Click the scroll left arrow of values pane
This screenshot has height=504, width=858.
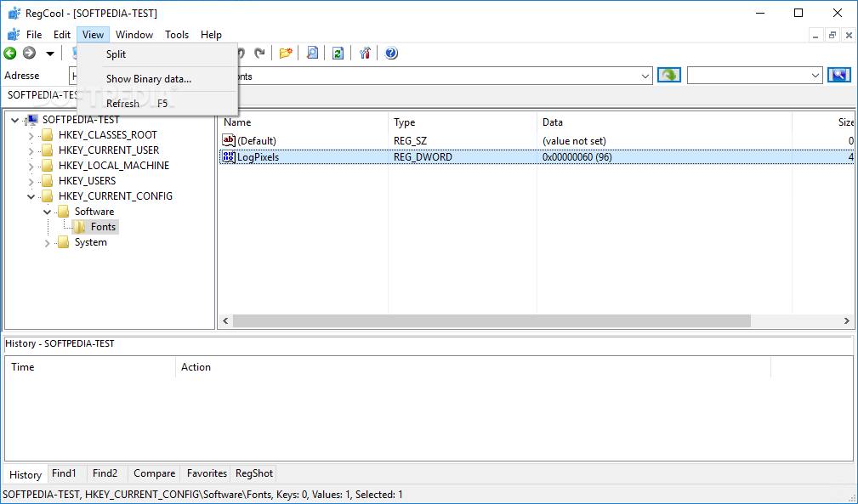(x=224, y=321)
